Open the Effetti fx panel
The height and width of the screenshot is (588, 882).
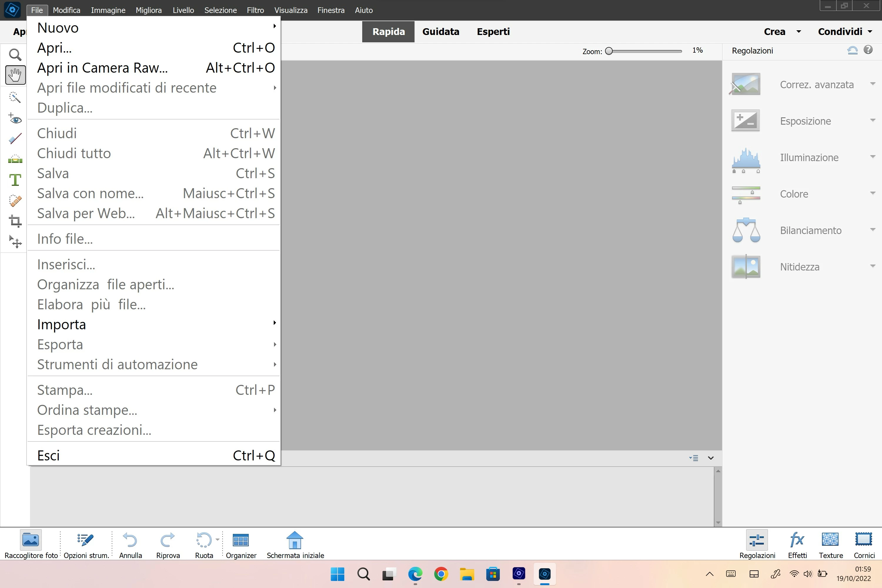point(797,545)
